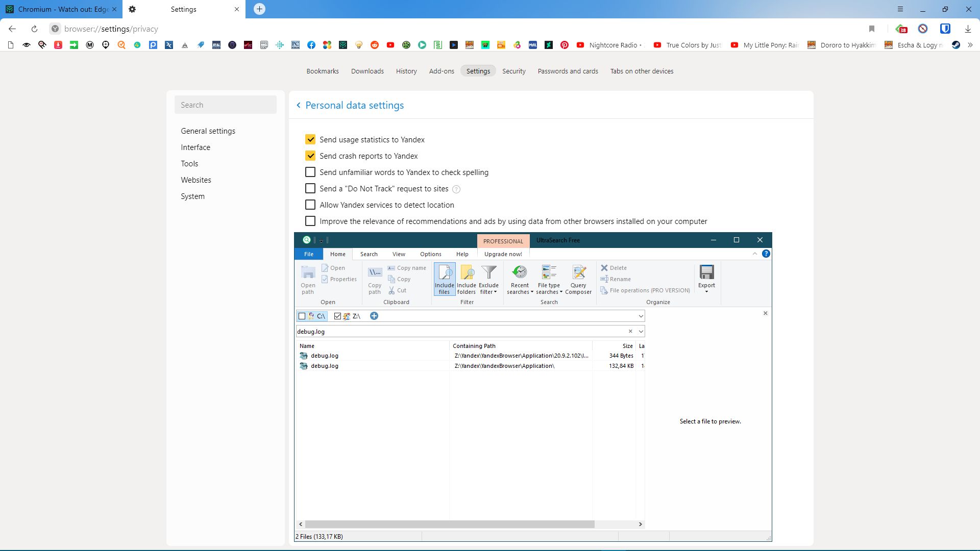Enable Do Not Track request checkbox

310,189
